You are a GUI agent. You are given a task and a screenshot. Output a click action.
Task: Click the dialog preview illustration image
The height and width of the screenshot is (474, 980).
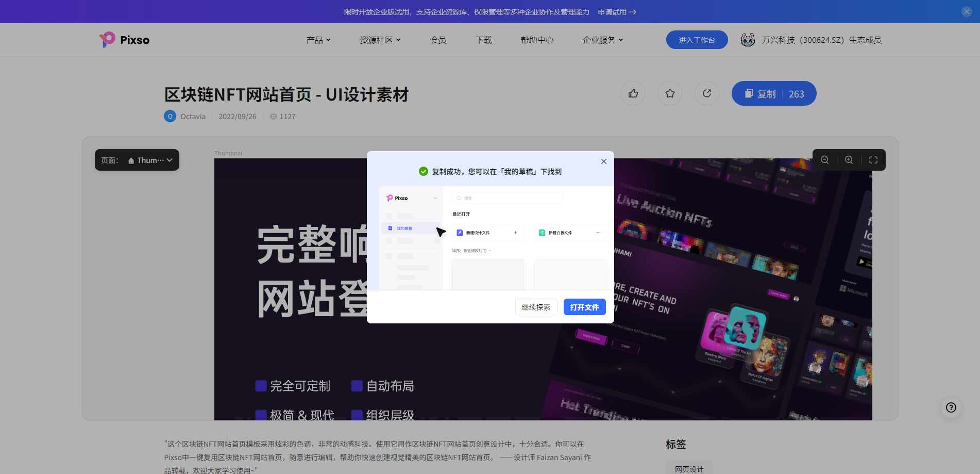coord(491,238)
